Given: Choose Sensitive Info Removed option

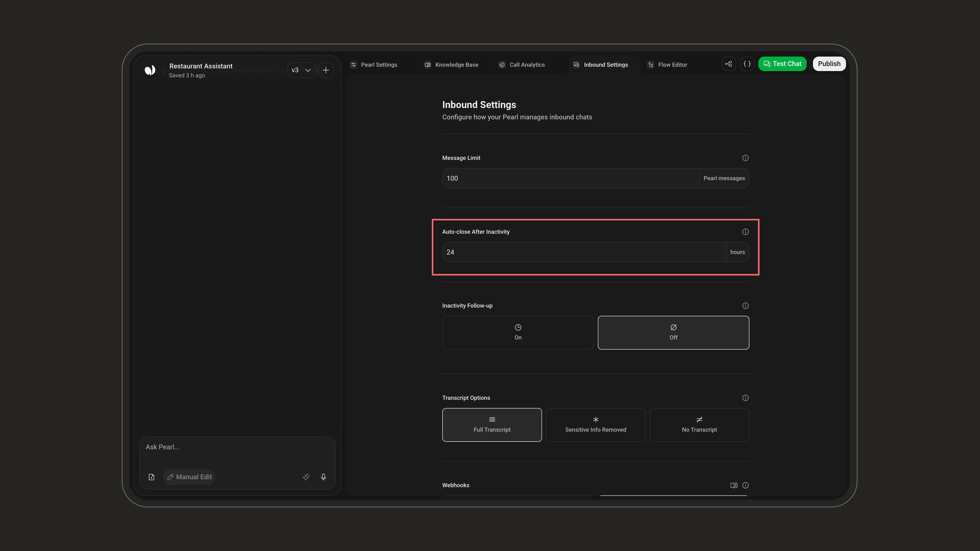Looking at the screenshot, I should point(596,425).
